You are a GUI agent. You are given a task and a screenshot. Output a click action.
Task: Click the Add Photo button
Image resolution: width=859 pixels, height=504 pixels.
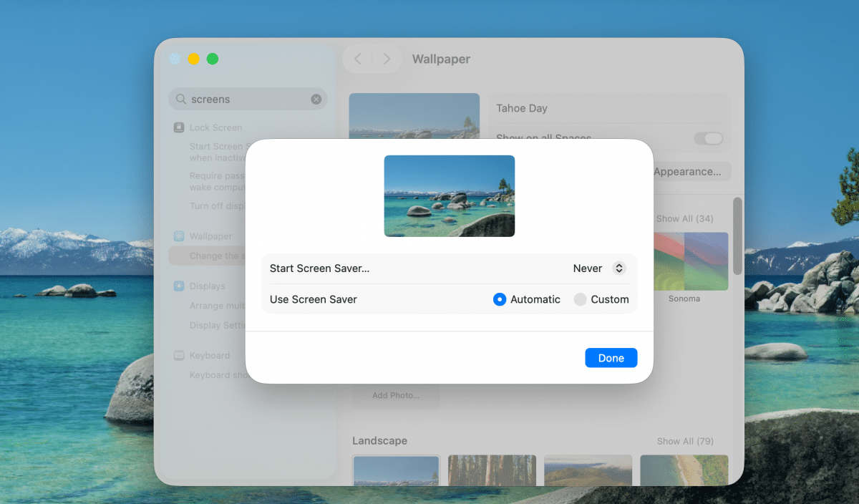396,395
